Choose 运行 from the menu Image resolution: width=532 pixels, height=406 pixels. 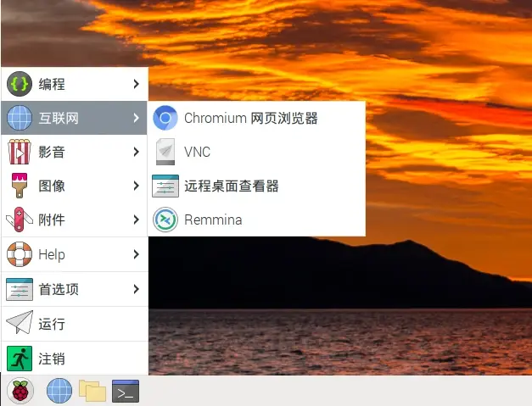pyautogui.click(x=75, y=324)
